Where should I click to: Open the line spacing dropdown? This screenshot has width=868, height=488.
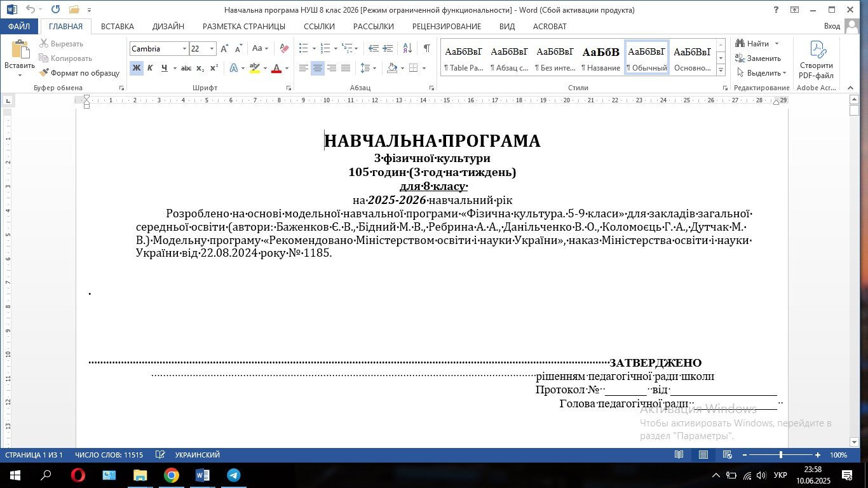point(374,68)
